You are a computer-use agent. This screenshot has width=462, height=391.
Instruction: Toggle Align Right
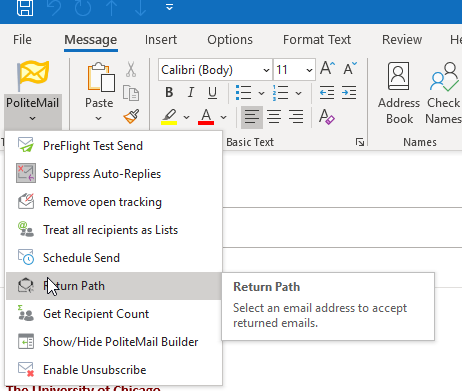pos(296,117)
